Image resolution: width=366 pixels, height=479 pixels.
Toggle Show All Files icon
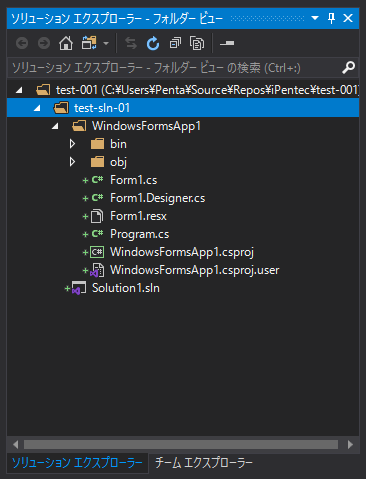197,43
